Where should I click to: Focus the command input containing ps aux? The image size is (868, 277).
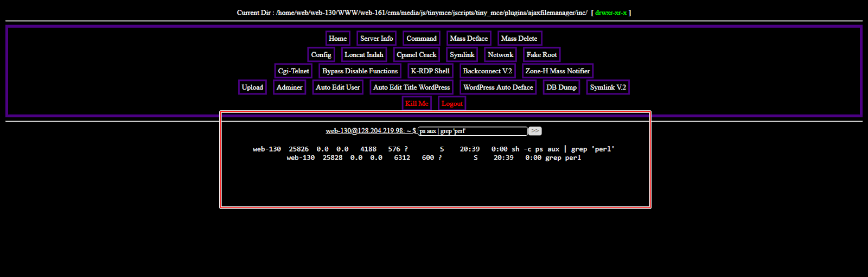pyautogui.click(x=473, y=131)
